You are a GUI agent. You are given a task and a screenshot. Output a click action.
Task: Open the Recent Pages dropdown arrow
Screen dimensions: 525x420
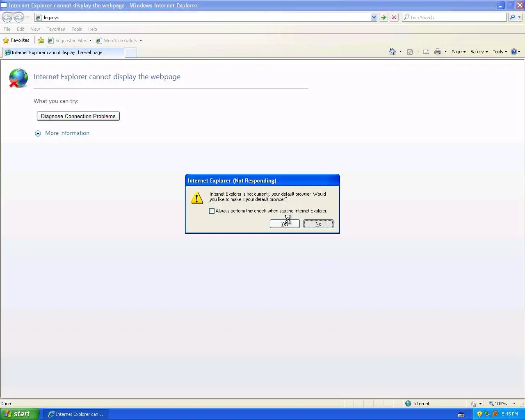(x=27, y=18)
